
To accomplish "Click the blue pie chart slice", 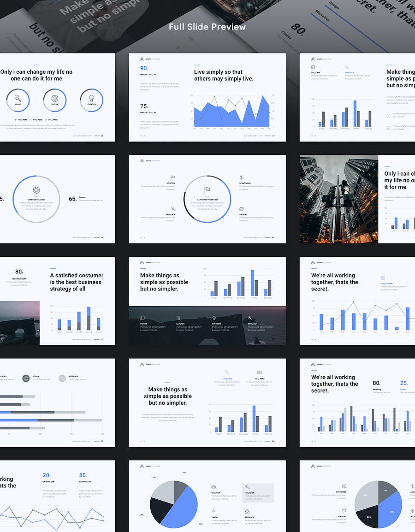I will point(182,507).
